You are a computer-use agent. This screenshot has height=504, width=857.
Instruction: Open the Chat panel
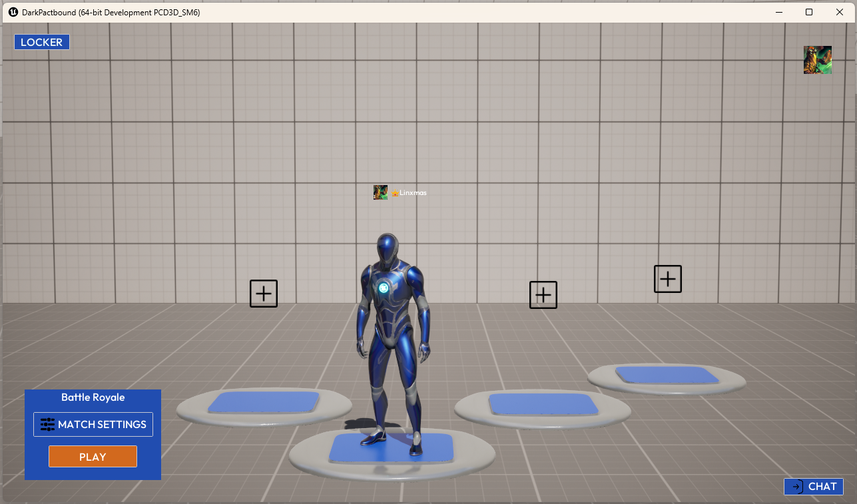pos(814,487)
